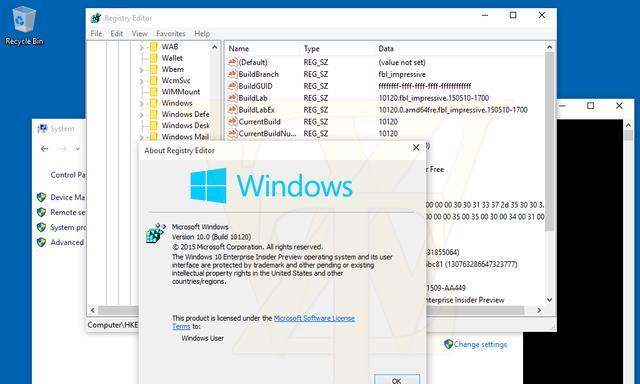The width and height of the screenshot is (640, 384).
Task: Go back in the System window
Action: (44, 149)
